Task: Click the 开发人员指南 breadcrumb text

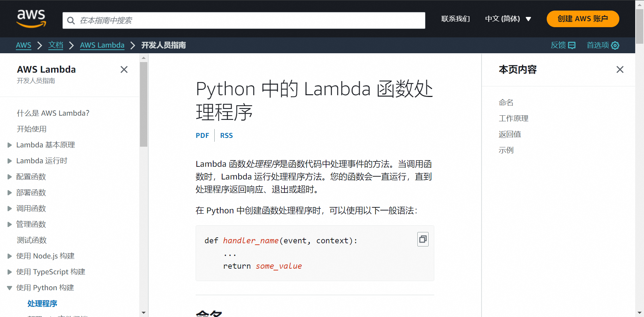Action: pyautogui.click(x=164, y=45)
